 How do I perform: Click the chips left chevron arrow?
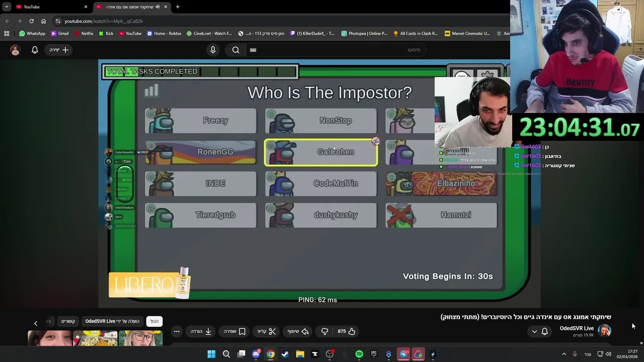click(x=36, y=323)
